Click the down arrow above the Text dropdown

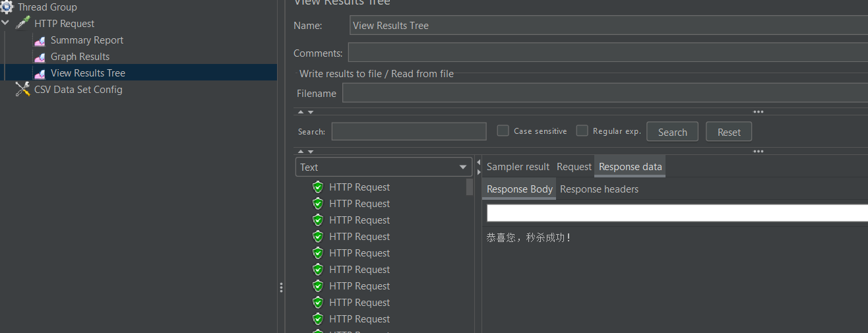[x=311, y=152]
